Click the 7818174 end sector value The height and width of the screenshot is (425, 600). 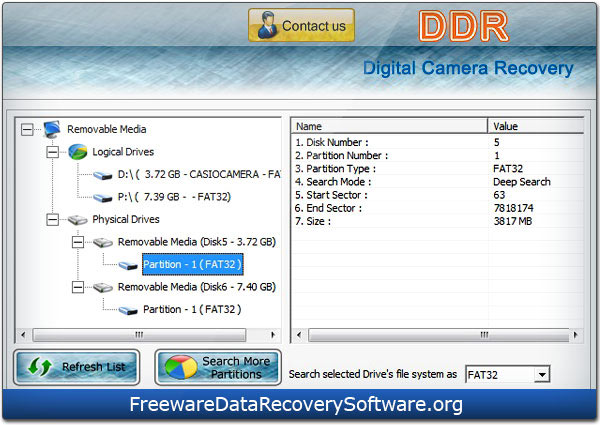click(x=513, y=208)
